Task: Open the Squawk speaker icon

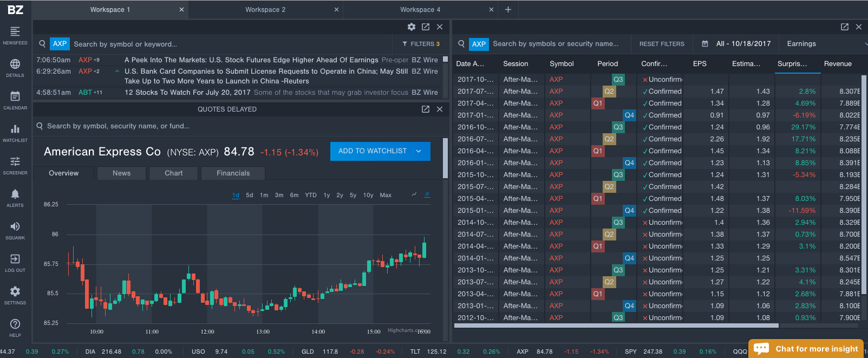Action: click(x=15, y=230)
